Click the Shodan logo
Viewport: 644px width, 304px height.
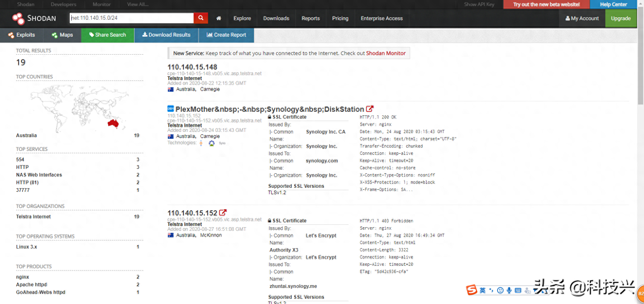tap(34, 18)
